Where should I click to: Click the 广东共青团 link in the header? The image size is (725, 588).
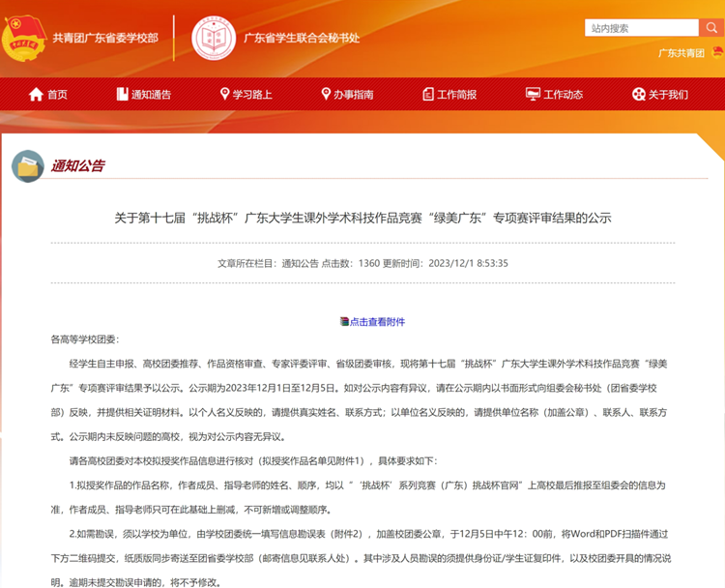[x=681, y=53]
